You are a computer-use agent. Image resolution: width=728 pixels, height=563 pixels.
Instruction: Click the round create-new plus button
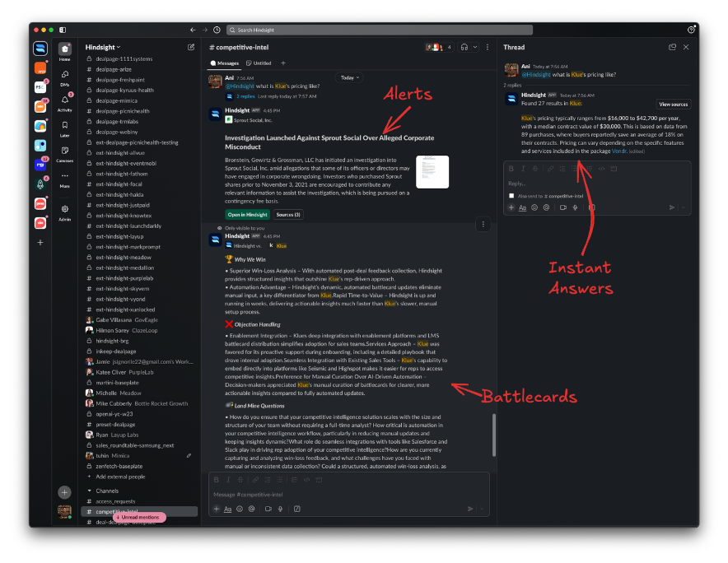[x=64, y=492]
